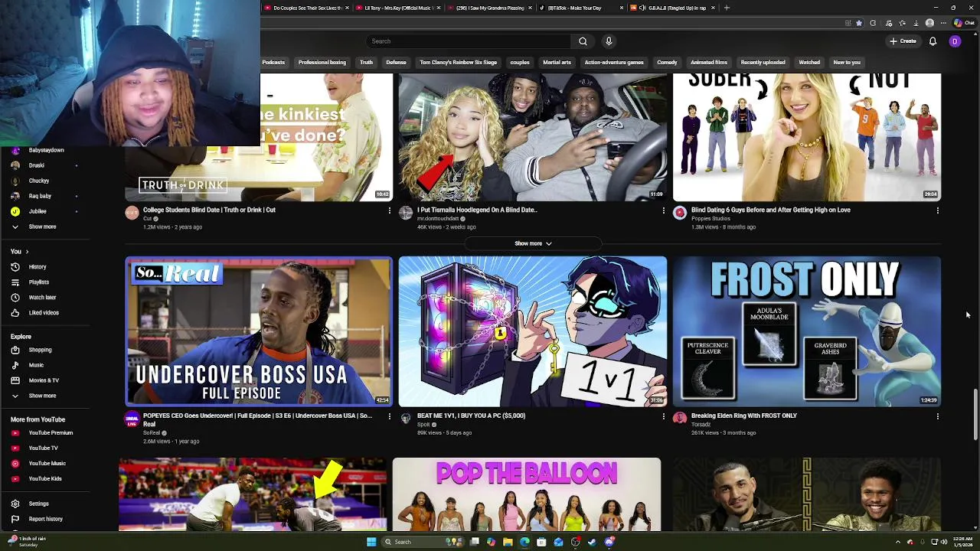Click the YouTube search magnifier button

[x=583, y=41]
